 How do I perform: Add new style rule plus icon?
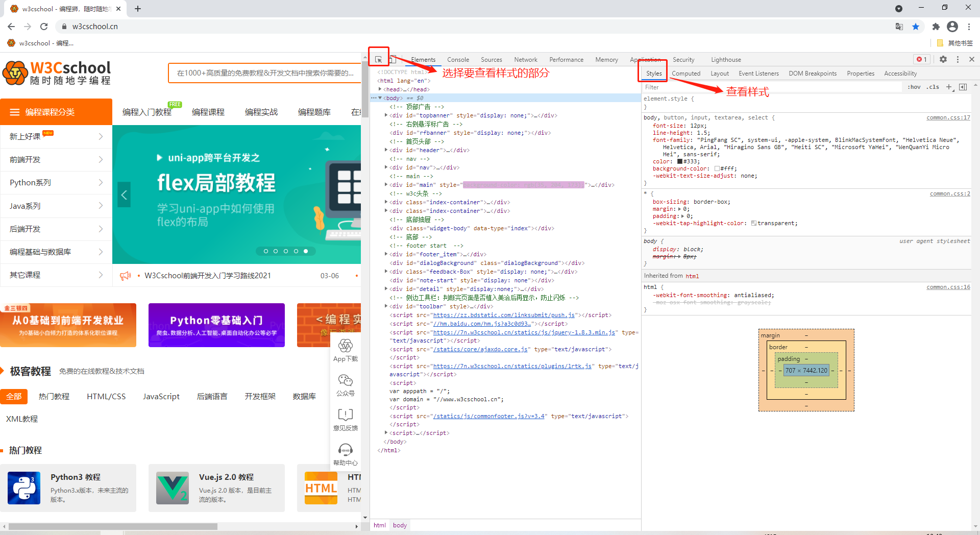click(x=949, y=87)
